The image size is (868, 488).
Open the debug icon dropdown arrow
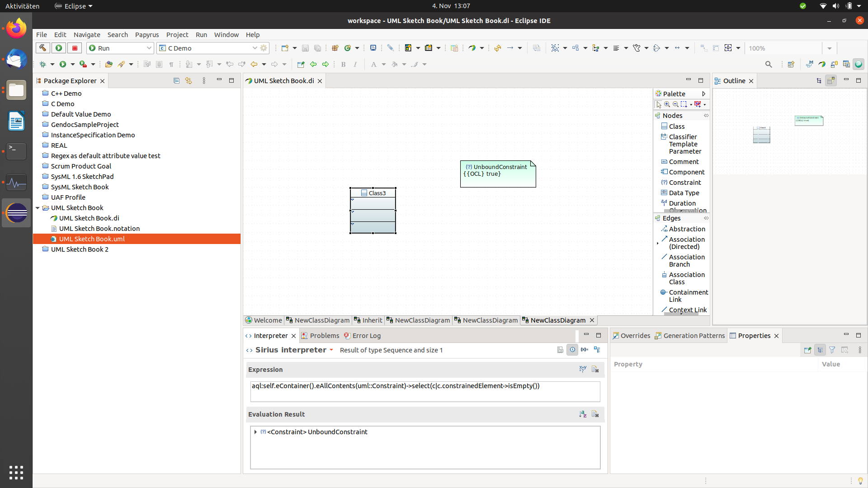[52, 64]
